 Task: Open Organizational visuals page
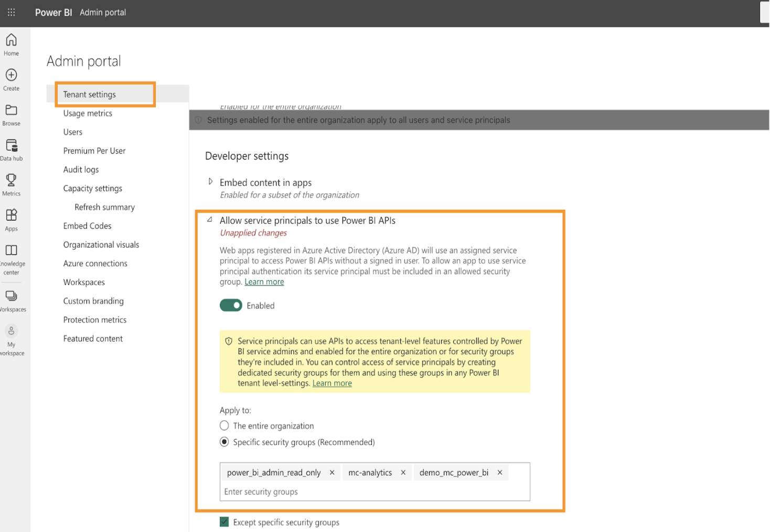[x=101, y=245]
